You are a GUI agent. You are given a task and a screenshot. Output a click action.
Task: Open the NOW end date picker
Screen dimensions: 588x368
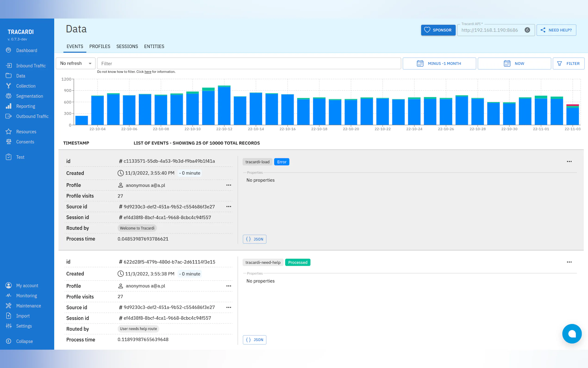tap(514, 63)
